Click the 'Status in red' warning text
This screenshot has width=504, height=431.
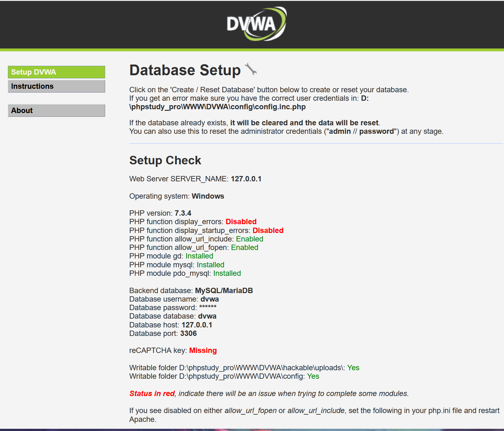pyautogui.click(x=152, y=394)
